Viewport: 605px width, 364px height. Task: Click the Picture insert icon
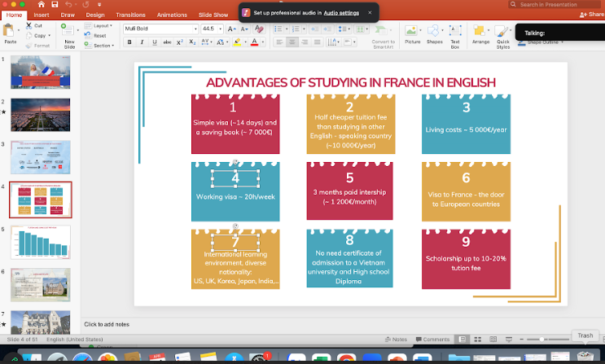[413, 31]
